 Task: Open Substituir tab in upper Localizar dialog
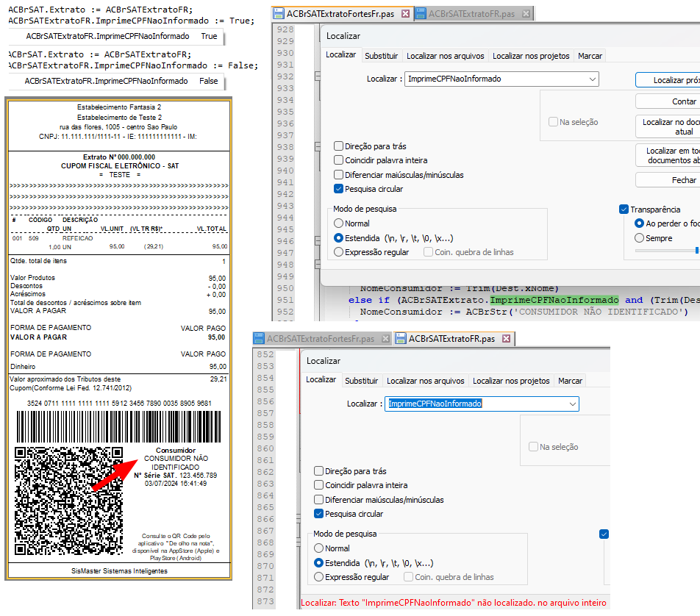pos(381,56)
